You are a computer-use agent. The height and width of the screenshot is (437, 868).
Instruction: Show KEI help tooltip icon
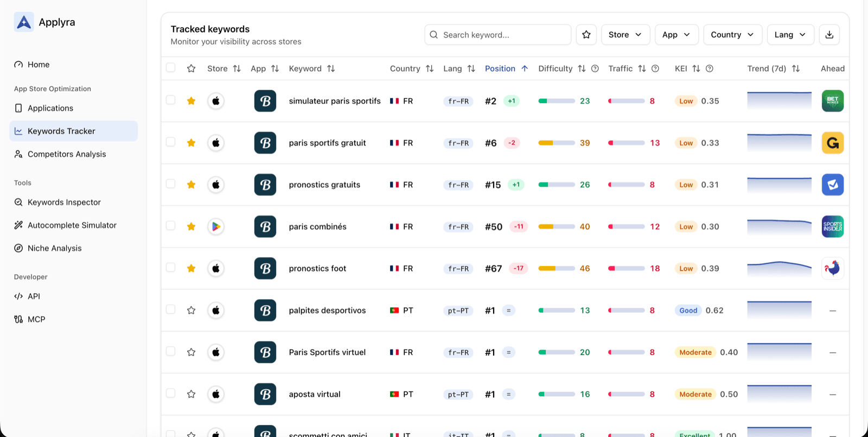710,68
